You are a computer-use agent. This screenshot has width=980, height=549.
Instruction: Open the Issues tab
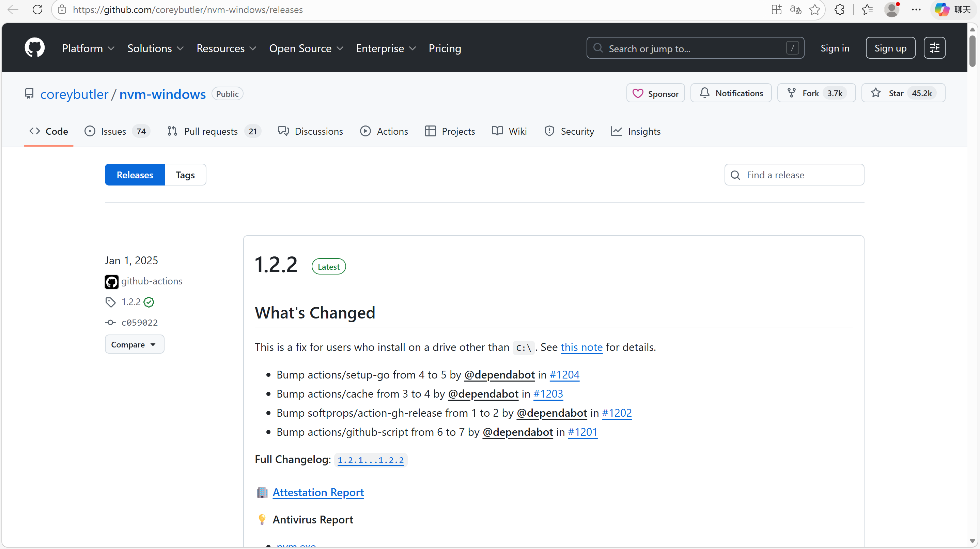(113, 131)
